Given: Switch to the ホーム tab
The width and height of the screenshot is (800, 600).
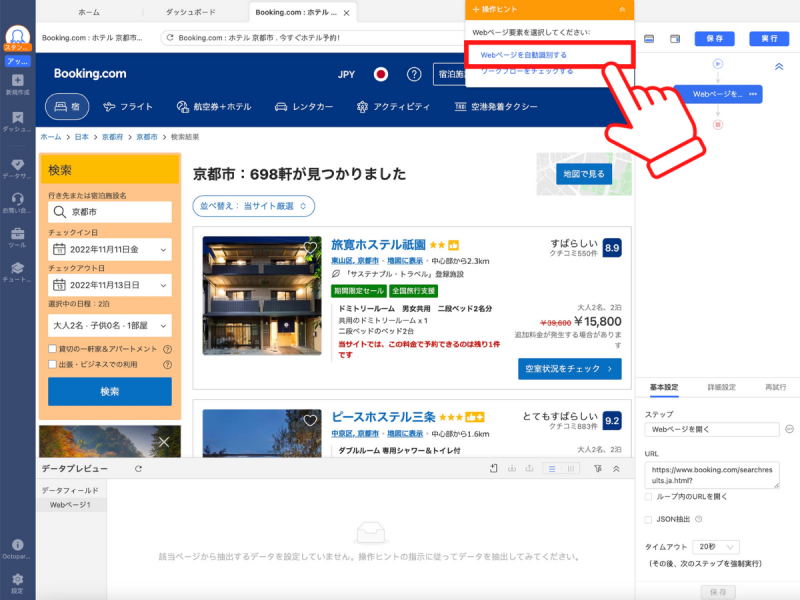Looking at the screenshot, I should (x=89, y=12).
